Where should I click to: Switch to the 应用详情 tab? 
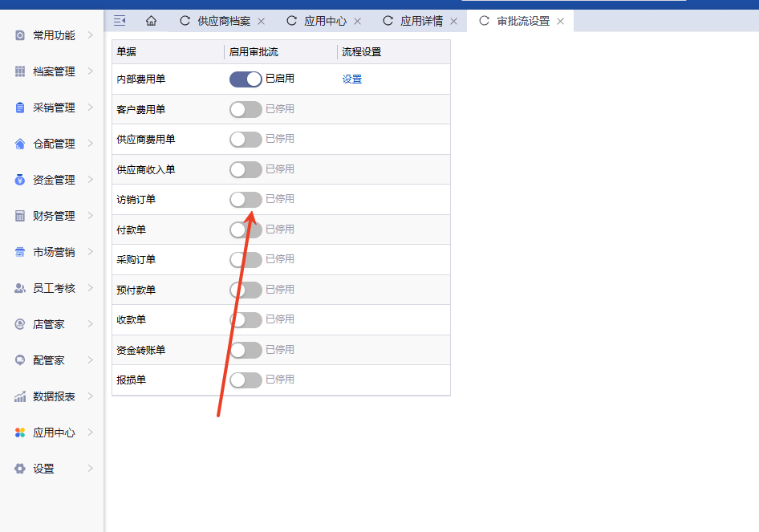pos(421,21)
